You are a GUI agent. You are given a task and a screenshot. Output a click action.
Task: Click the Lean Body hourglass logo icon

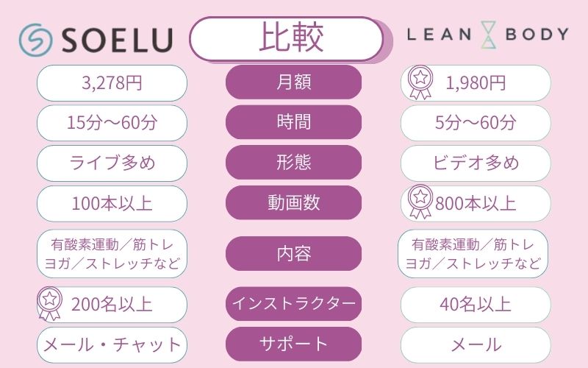pos(488,35)
